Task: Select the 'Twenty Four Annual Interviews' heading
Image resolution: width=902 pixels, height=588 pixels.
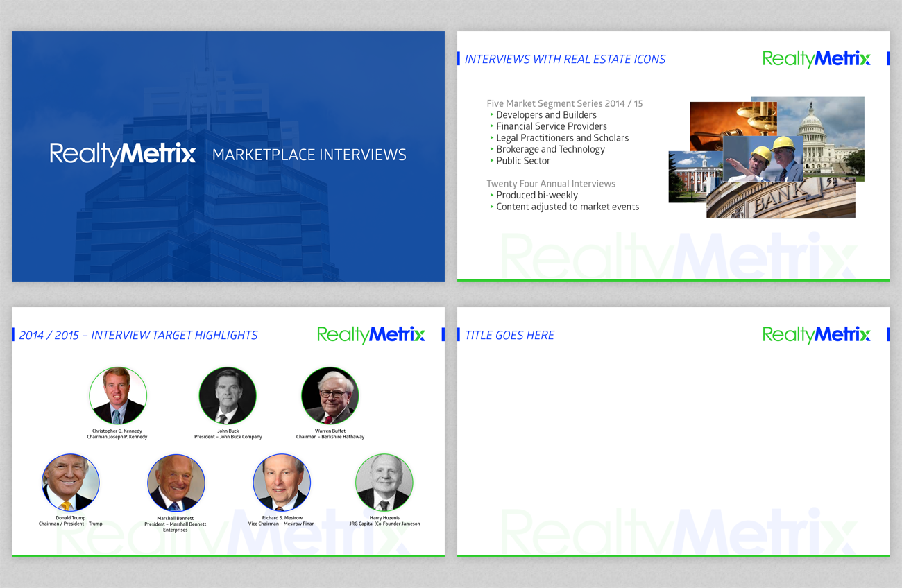Action: click(551, 184)
